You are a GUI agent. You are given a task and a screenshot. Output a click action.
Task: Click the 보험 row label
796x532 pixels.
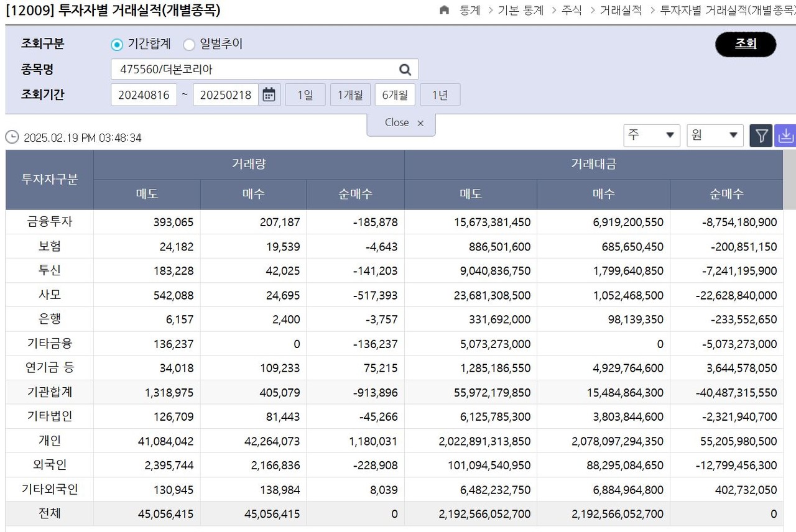pos(50,246)
